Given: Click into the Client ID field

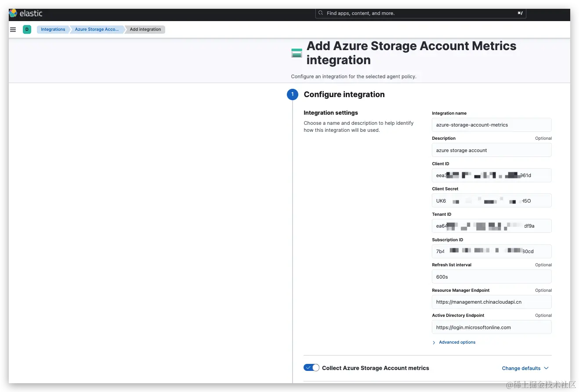Looking at the screenshot, I should click(491, 175).
